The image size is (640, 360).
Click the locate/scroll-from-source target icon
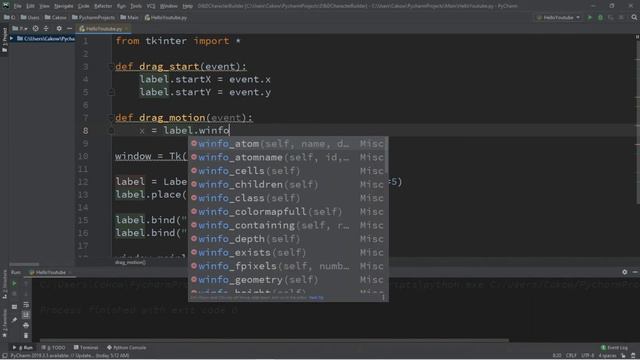pyautogui.click(x=36, y=29)
